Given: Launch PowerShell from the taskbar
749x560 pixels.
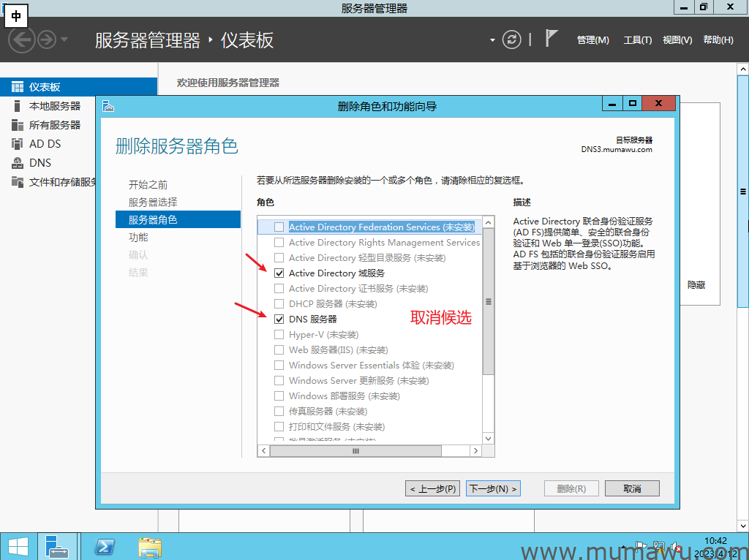Looking at the screenshot, I should [105, 547].
